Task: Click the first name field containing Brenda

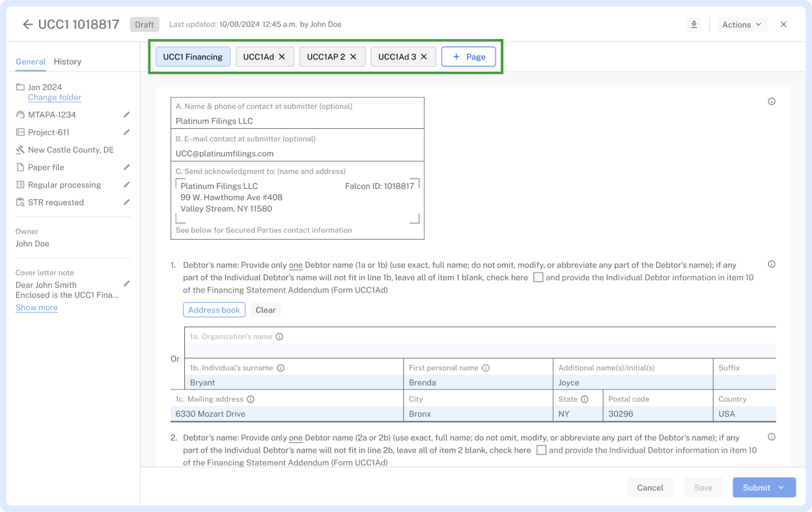Action: (479, 382)
